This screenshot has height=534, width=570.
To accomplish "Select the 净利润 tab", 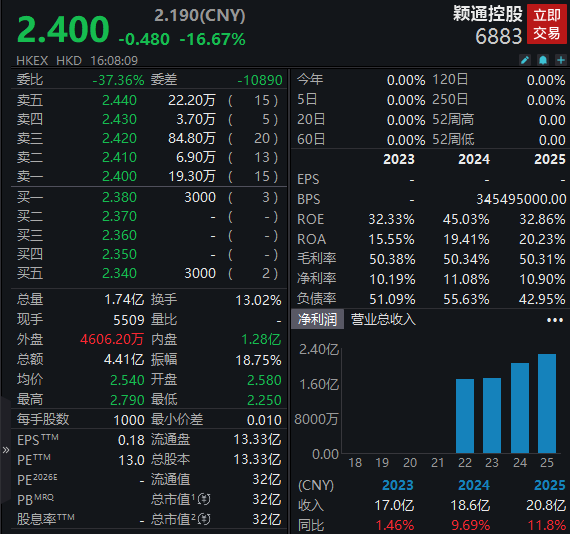I will tap(317, 320).
